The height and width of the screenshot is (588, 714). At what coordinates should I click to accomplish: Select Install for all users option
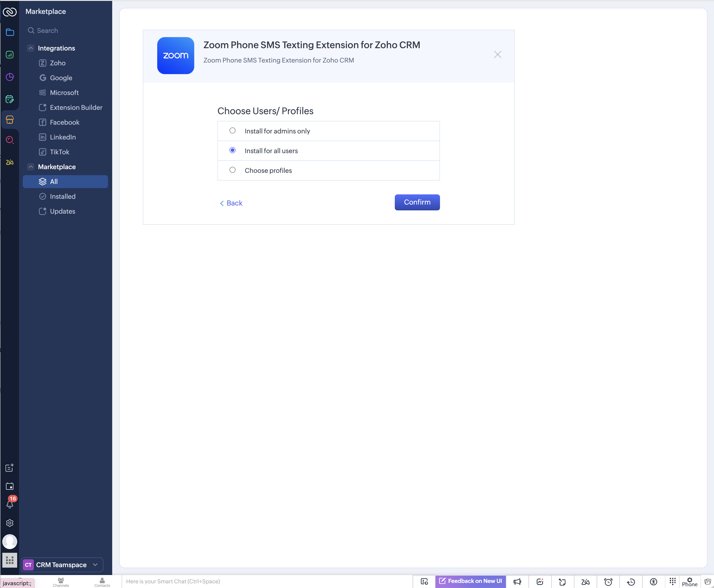pyautogui.click(x=233, y=150)
